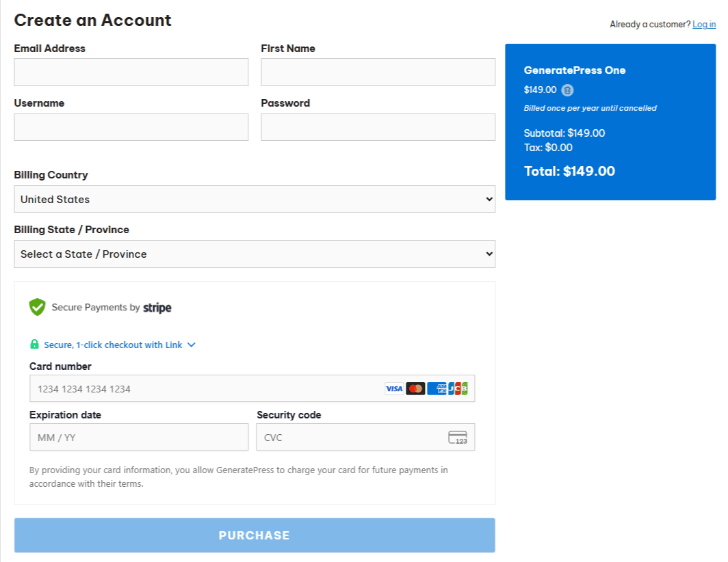Click the 'Create an Account' heading

(93, 21)
